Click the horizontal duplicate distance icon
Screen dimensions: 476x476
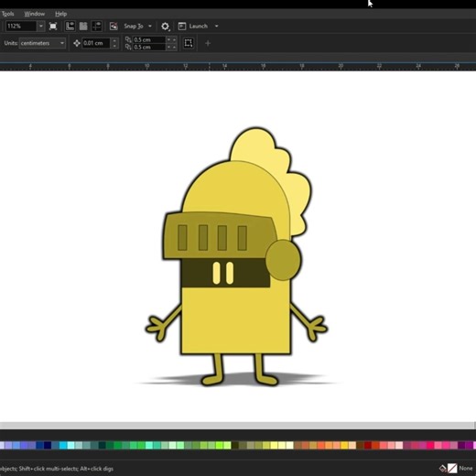128,39
